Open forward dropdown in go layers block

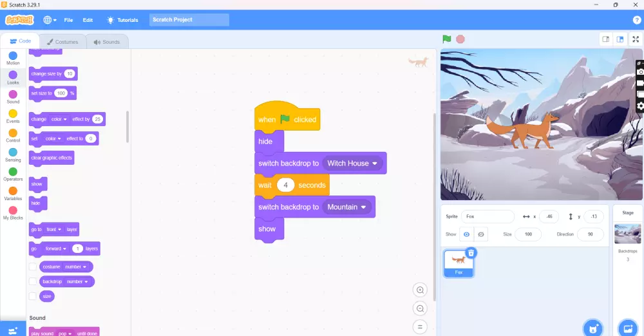tap(56, 248)
